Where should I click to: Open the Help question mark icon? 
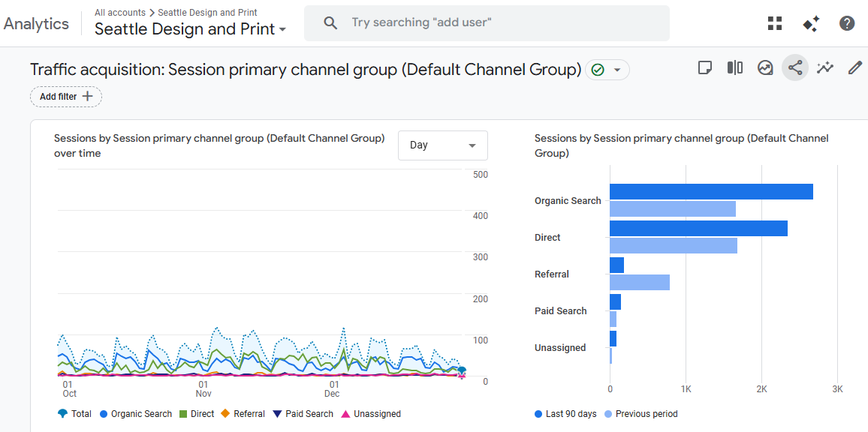pos(847,23)
